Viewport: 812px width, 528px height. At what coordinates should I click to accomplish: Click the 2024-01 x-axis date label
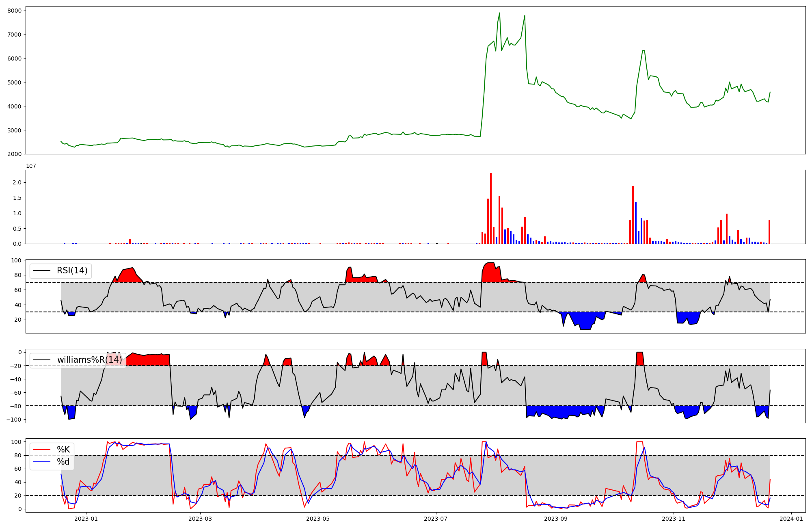click(x=791, y=519)
